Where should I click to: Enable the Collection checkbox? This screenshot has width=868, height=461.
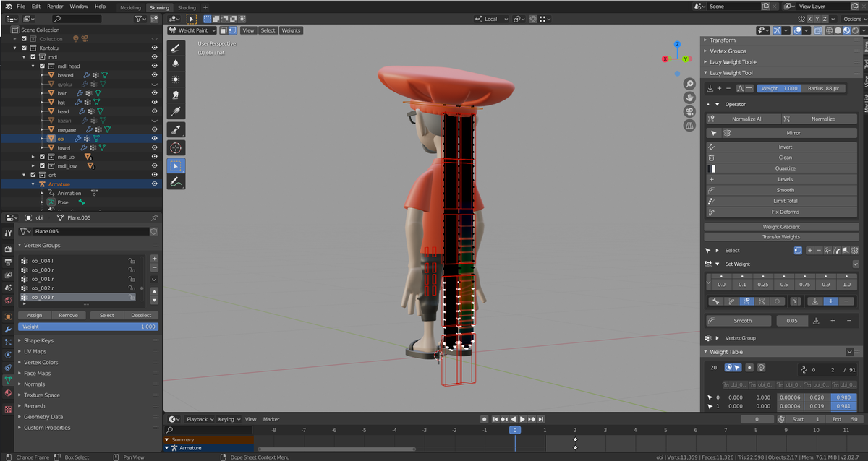click(x=24, y=39)
